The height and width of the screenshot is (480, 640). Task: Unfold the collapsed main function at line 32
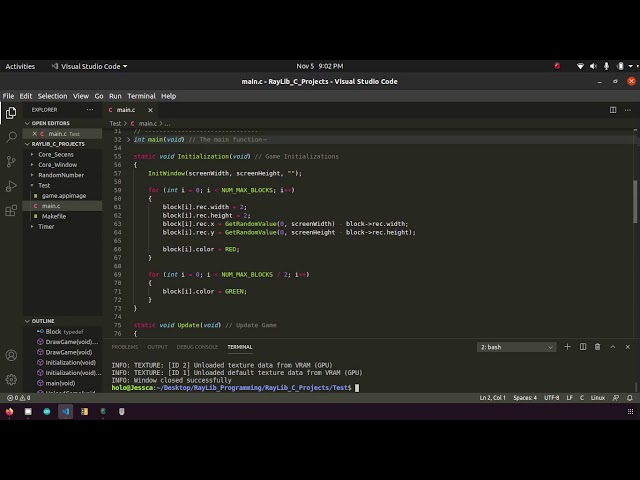(x=129, y=140)
